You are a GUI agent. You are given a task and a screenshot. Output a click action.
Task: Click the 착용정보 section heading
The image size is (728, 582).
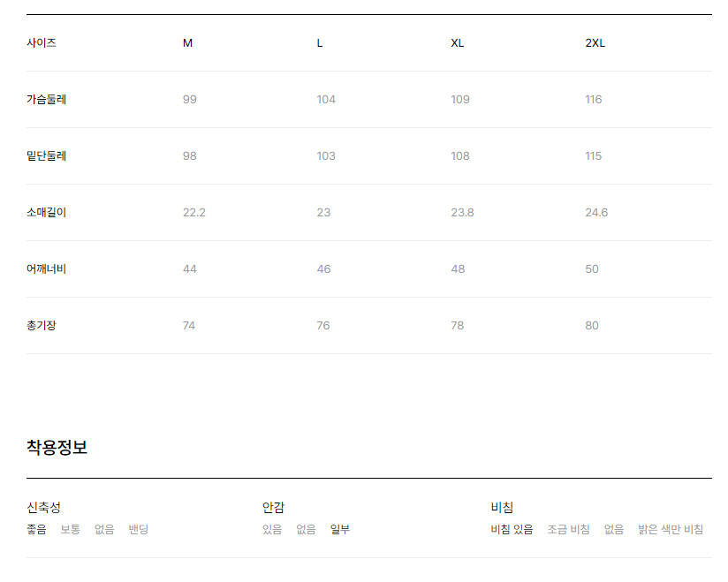[57, 448]
